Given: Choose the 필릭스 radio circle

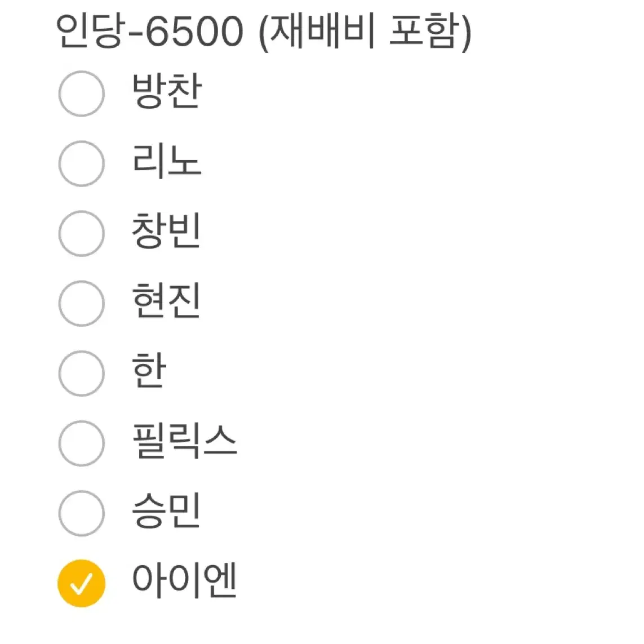Looking at the screenshot, I should 81,443.
